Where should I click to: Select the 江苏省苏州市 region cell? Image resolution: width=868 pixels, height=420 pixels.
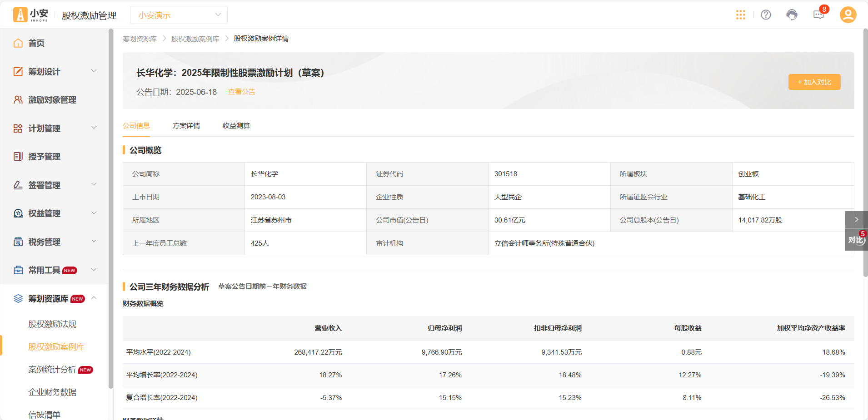(x=271, y=220)
